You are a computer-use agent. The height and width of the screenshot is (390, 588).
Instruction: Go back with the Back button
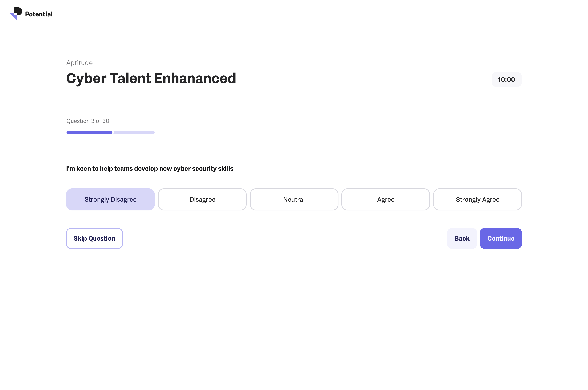tap(462, 238)
